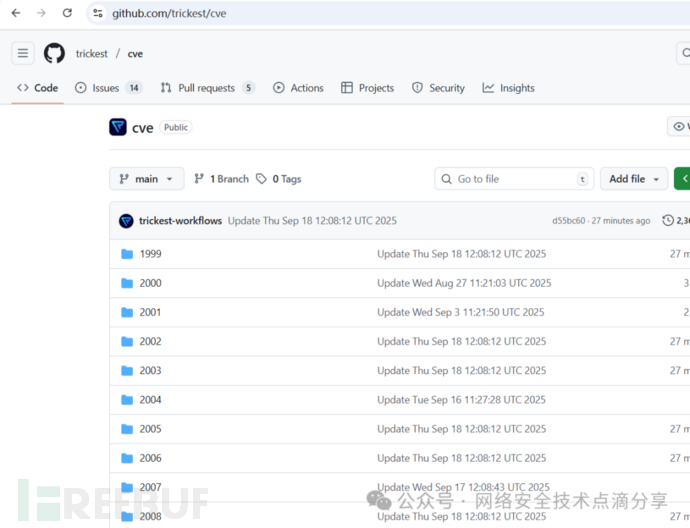The width and height of the screenshot is (690, 528).
Task: Open commit message in the 1999 row
Action: point(461,254)
